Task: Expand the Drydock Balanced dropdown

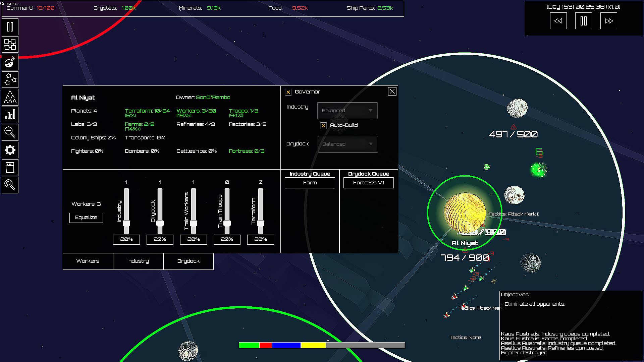Action: click(x=347, y=144)
